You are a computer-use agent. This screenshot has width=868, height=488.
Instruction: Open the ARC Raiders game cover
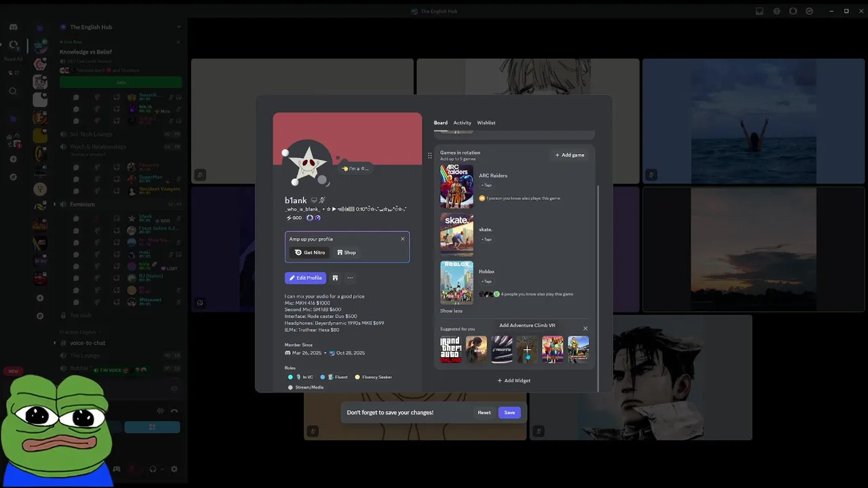[x=456, y=186]
